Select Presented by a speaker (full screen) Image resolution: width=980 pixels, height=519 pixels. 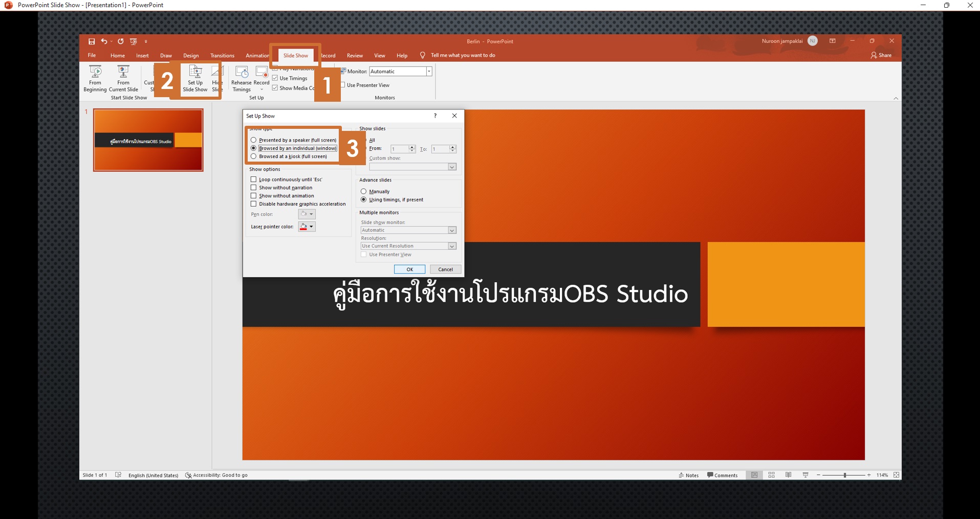click(253, 140)
